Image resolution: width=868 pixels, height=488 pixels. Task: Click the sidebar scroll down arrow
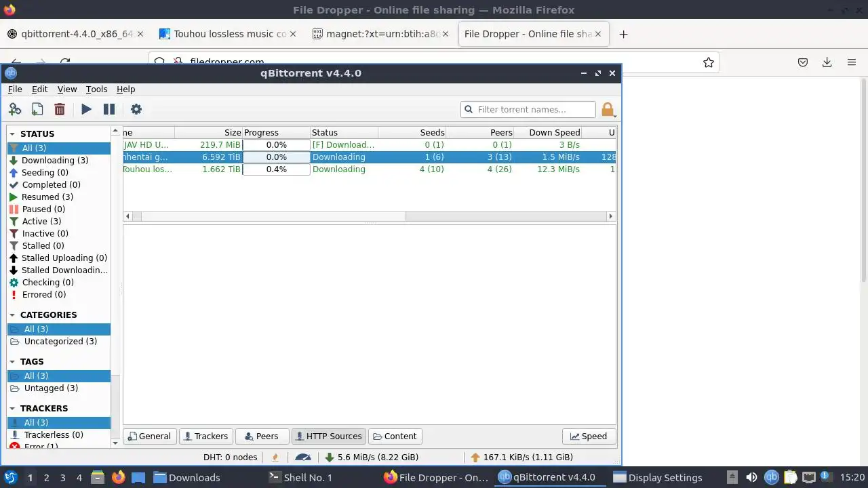[115, 443]
